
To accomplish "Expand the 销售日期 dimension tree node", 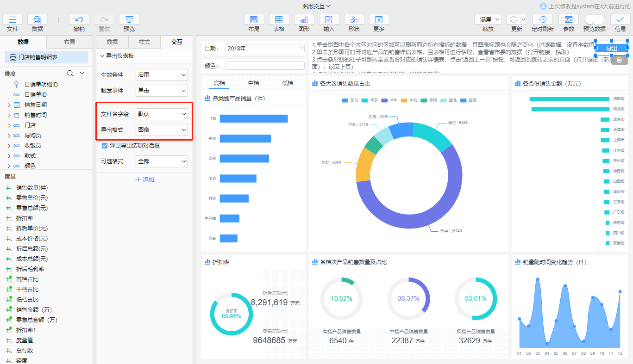I will [x=9, y=105].
